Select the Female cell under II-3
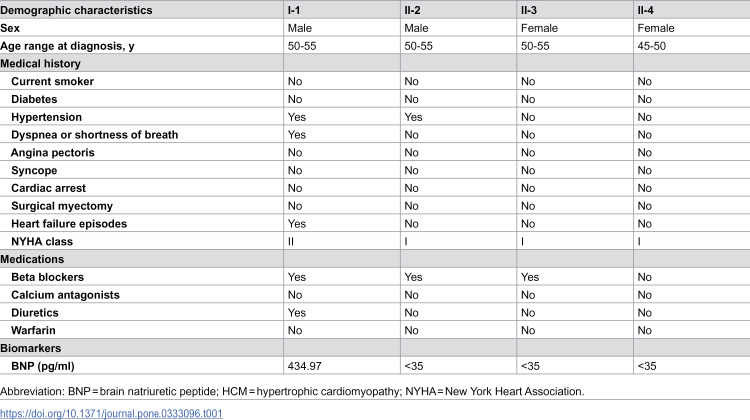750x420 pixels. (x=539, y=28)
